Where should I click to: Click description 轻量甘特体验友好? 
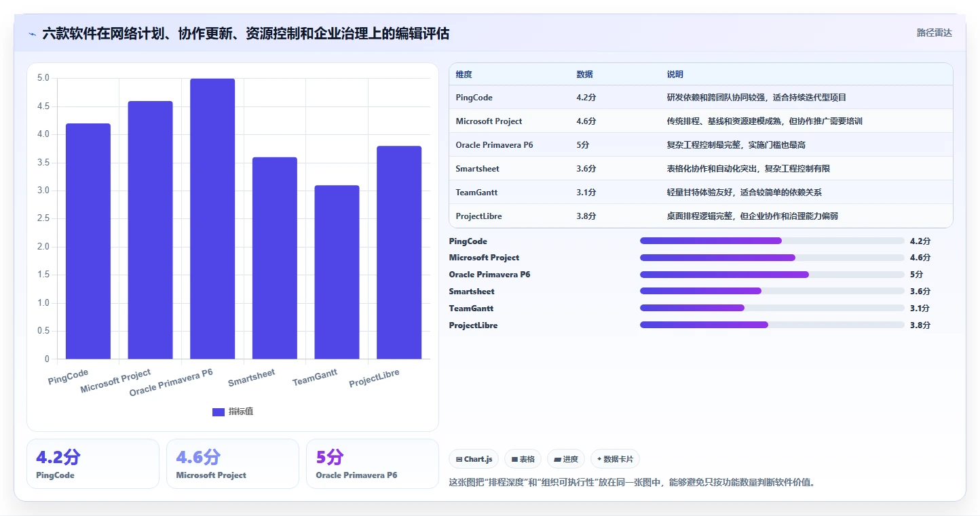(745, 193)
